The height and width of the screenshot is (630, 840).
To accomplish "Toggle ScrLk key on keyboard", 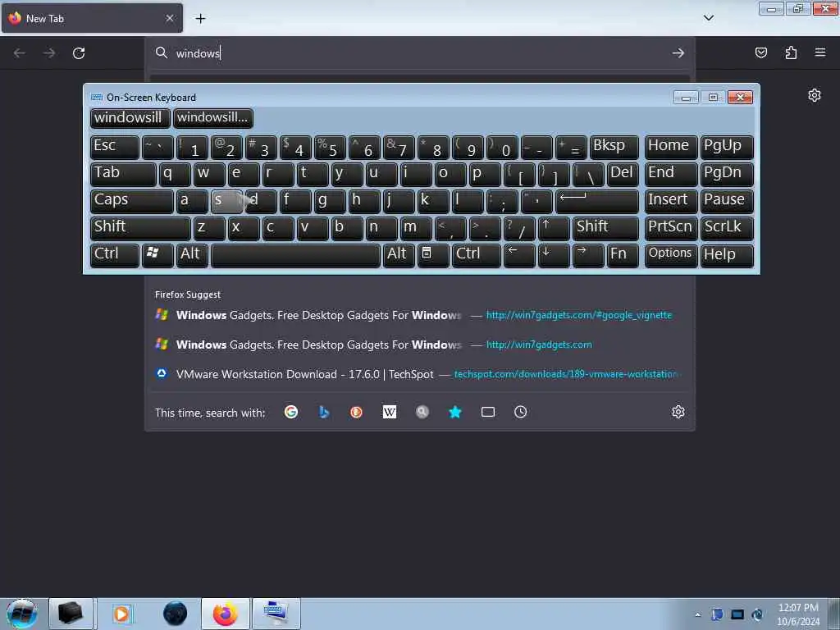I will pos(727,229).
